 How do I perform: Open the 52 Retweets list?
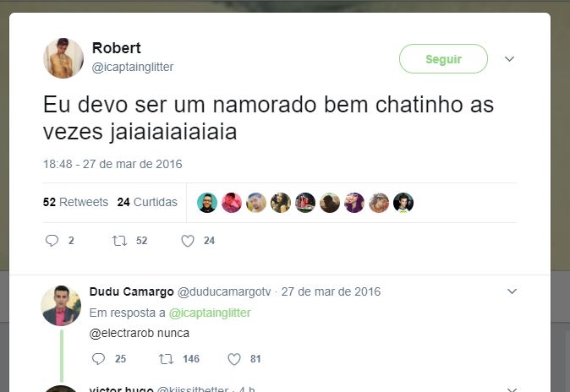[75, 202]
